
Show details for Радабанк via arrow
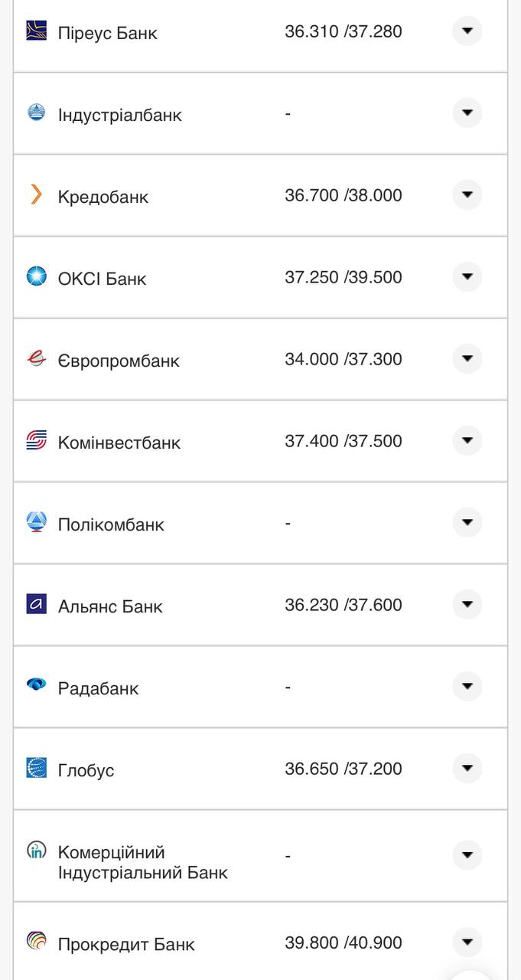point(467,687)
